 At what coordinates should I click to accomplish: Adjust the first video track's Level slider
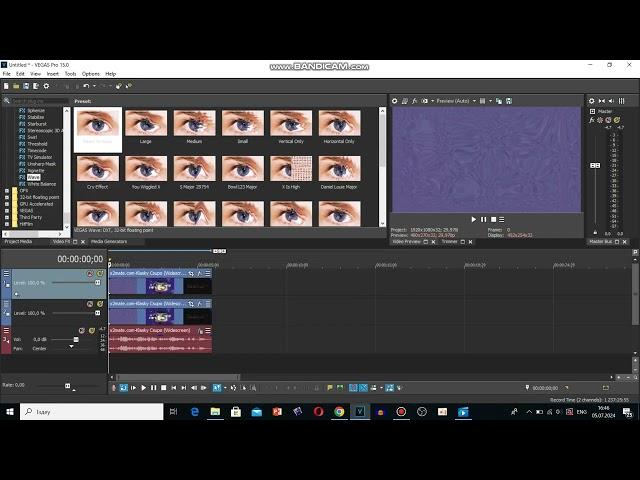pyautogui.click(x=98, y=282)
